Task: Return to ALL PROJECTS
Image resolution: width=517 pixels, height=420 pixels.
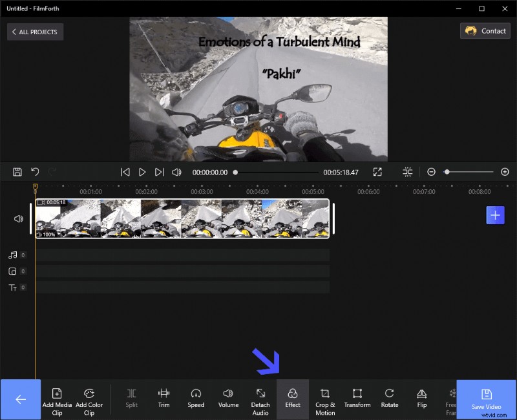Action: pos(35,32)
